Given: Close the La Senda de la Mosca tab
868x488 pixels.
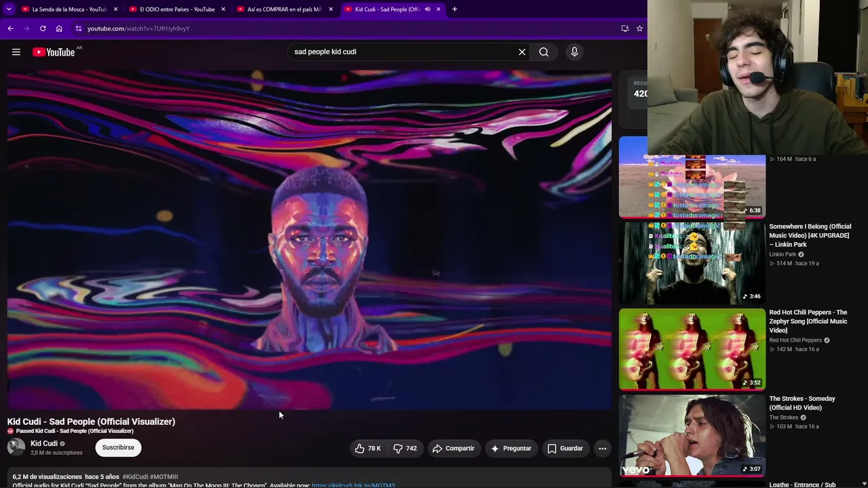Looking at the screenshot, I should tap(115, 9).
